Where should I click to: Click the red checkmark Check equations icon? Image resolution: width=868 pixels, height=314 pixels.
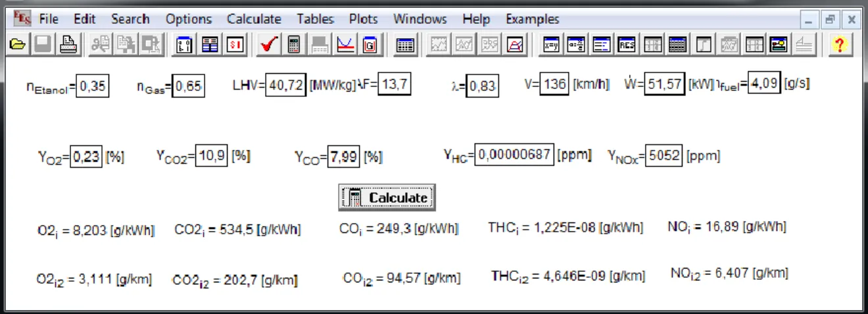pyautogui.click(x=268, y=45)
